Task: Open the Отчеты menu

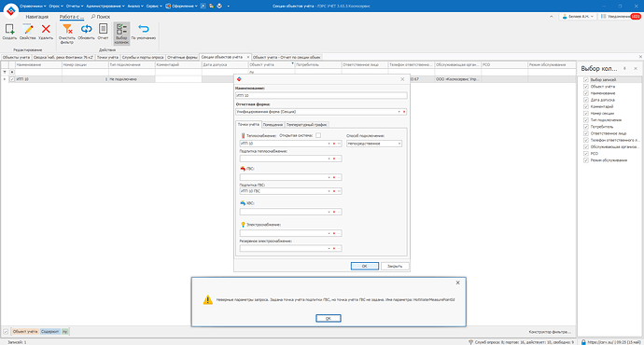Action: pos(75,6)
